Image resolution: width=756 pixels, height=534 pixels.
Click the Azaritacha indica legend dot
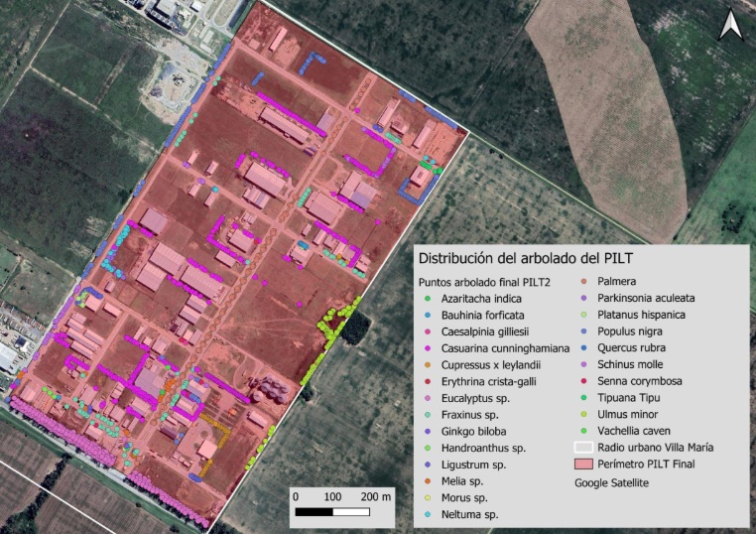click(426, 298)
